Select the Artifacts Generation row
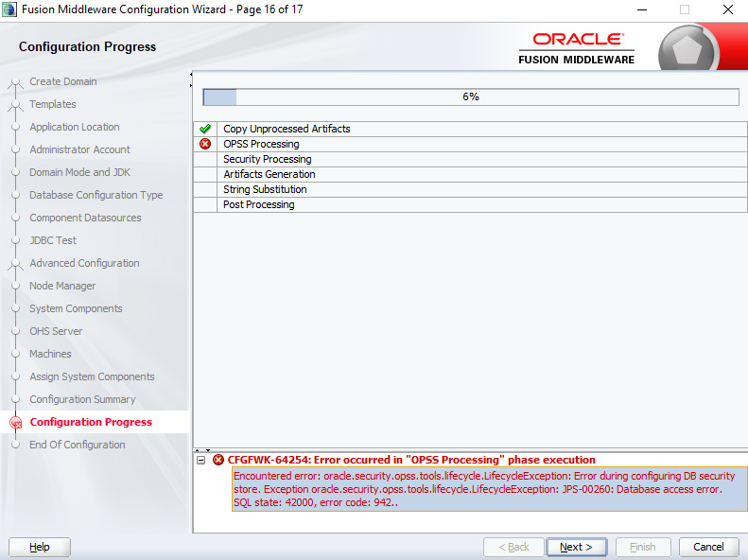Image resolution: width=748 pixels, height=560 pixels. [470, 174]
